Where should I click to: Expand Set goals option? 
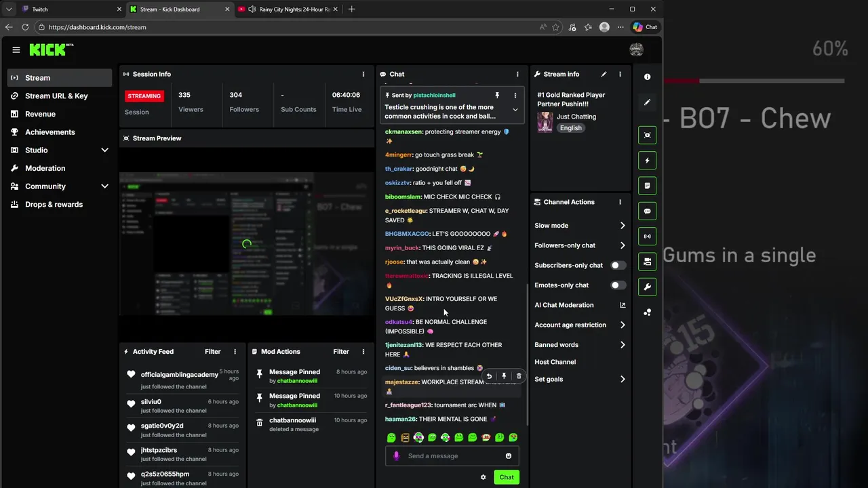pos(623,380)
